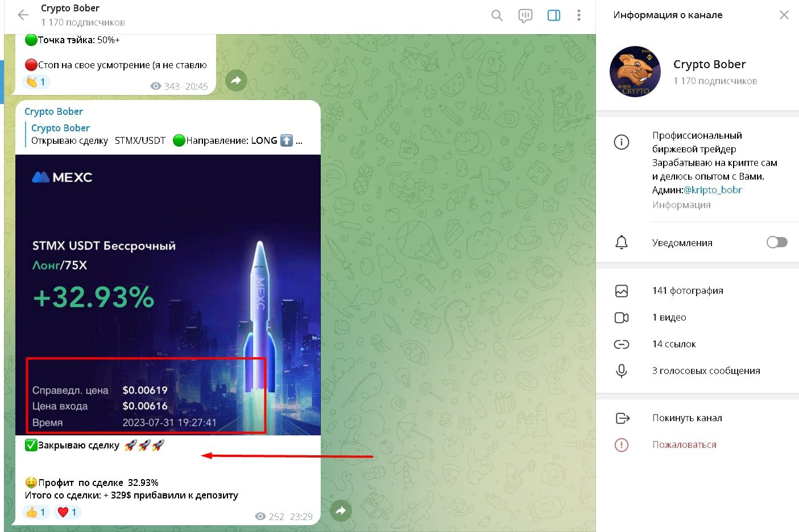Forward the 23:29 message using share arrow
Screen dimensions: 799x532
pyautogui.click(x=341, y=510)
